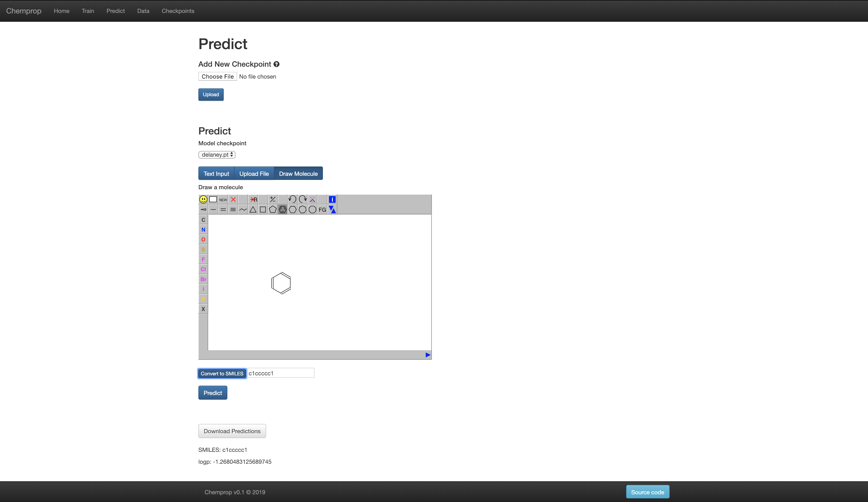Click the undo arrow icon
868x502 pixels.
point(292,200)
